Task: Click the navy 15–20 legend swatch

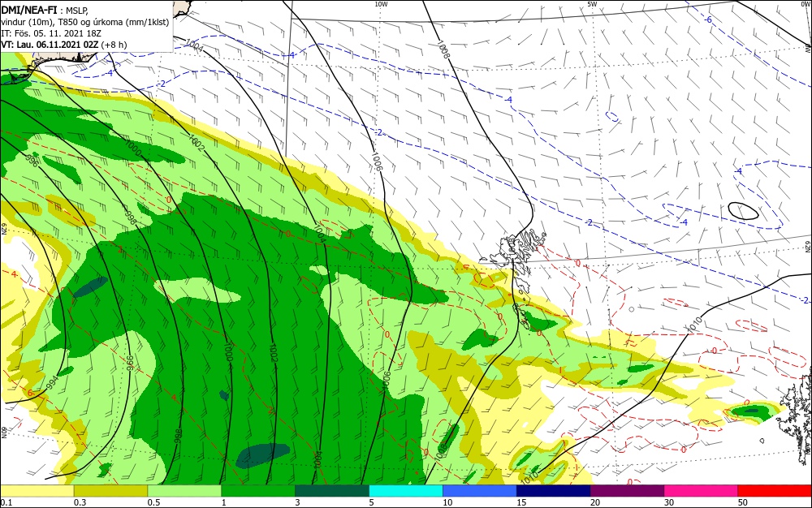Action: click(554, 491)
